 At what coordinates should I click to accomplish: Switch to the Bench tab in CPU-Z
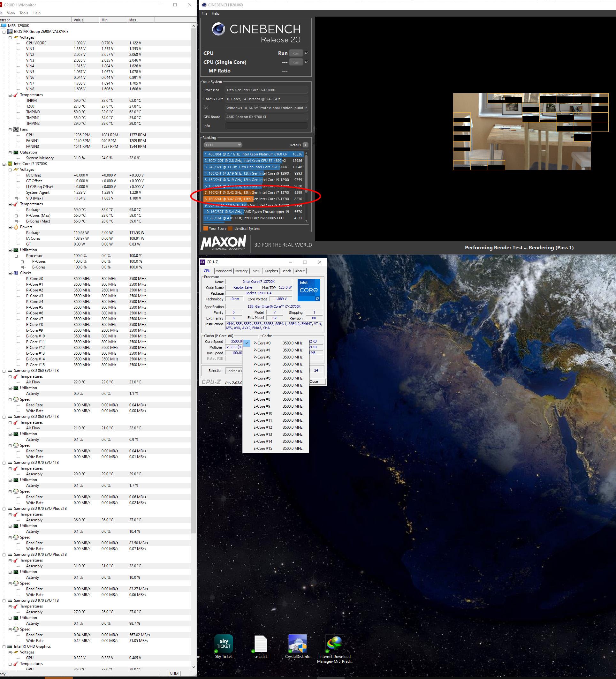[x=286, y=271]
